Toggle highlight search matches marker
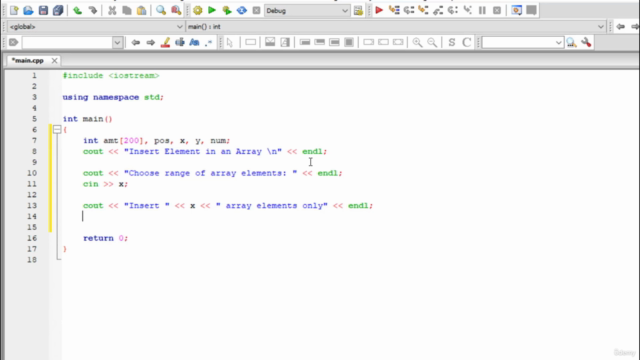The image size is (640, 360). coord(165,42)
